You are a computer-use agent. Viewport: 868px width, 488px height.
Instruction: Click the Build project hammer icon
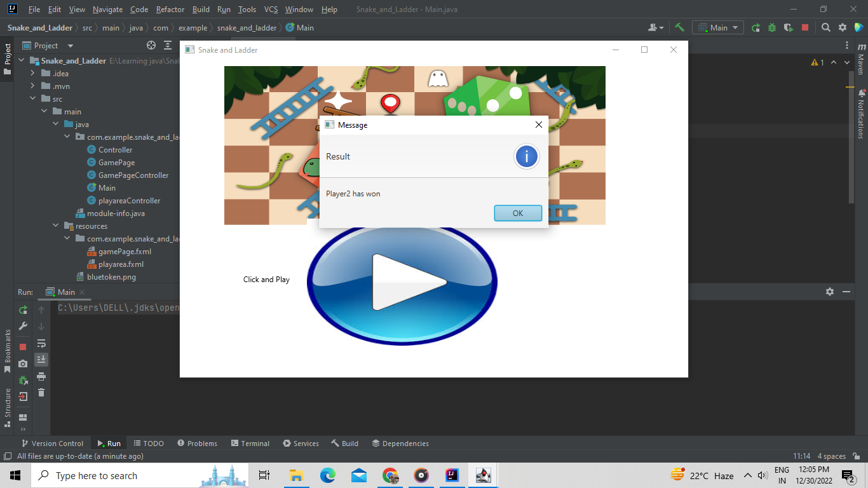[679, 27]
